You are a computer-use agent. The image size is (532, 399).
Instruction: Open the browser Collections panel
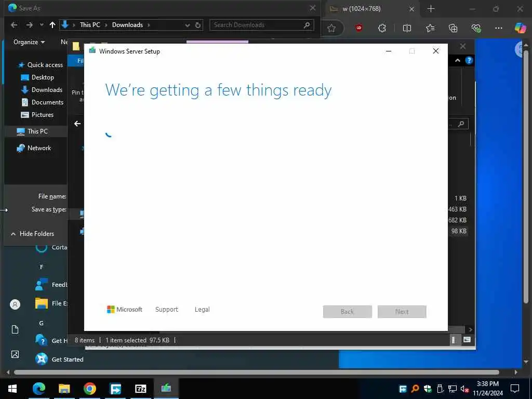[453, 28]
